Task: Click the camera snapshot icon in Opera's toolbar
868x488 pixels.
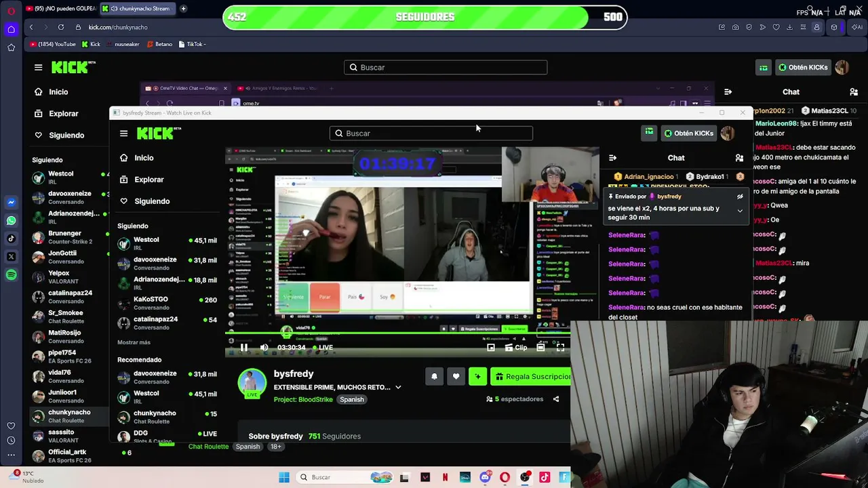Action: (735, 27)
